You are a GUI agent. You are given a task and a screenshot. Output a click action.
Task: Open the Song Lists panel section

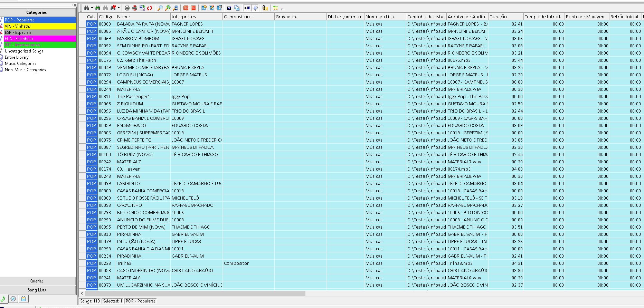pos(38,290)
